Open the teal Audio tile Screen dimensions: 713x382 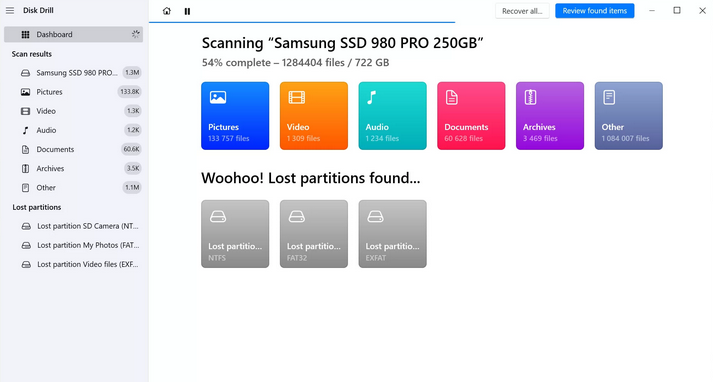(x=392, y=116)
